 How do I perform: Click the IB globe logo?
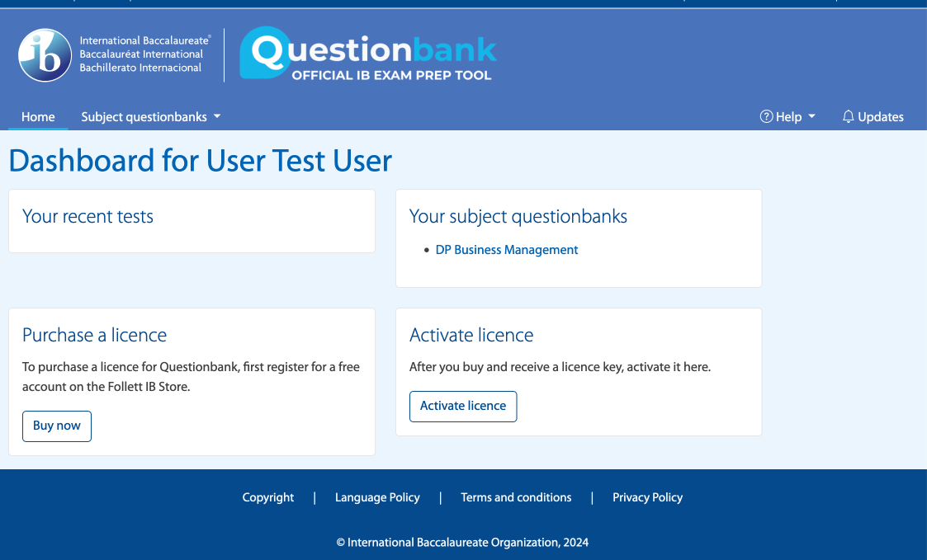[45, 55]
